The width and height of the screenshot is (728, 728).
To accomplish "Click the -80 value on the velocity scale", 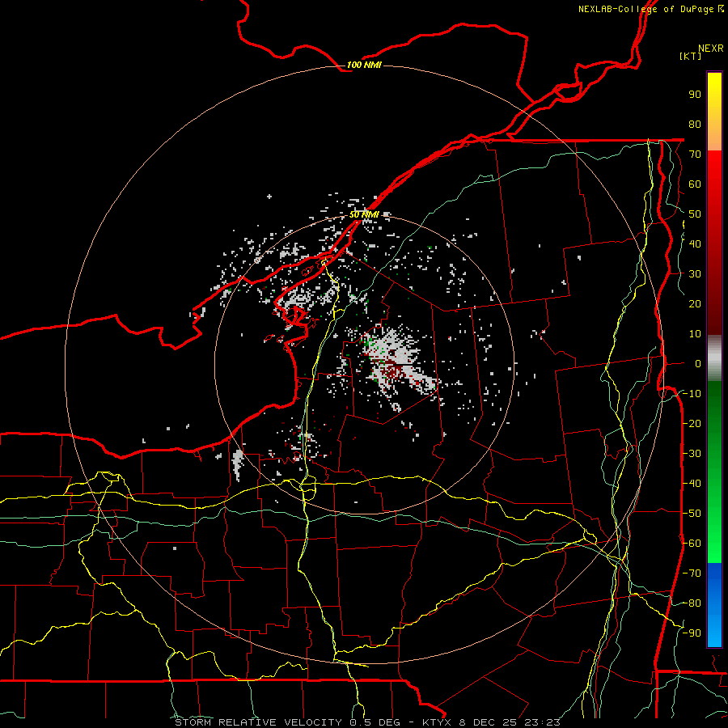I will pyautogui.click(x=692, y=603).
